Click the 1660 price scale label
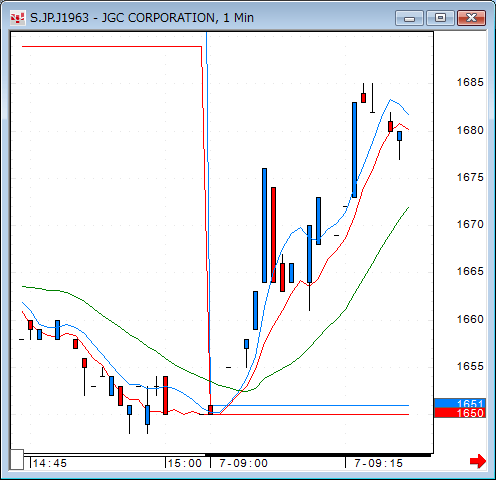Image resolution: width=496 pixels, height=480 pixels. [x=470, y=319]
